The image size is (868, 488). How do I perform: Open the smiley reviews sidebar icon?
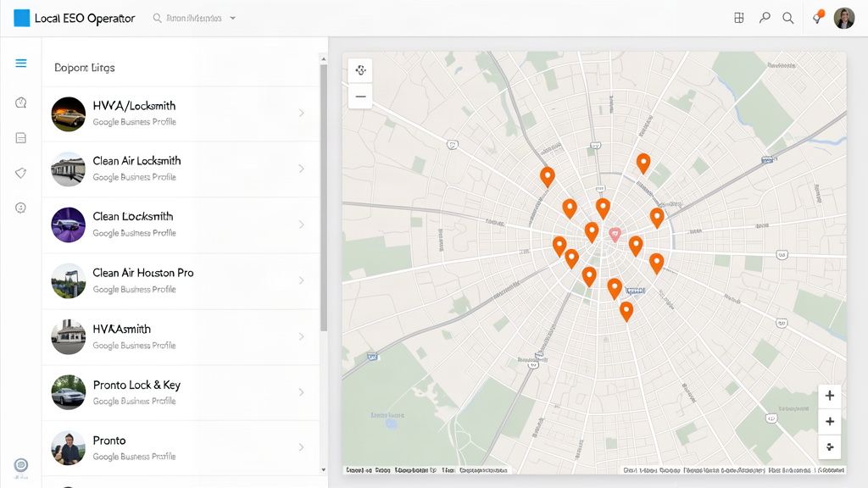click(x=21, y=208)
